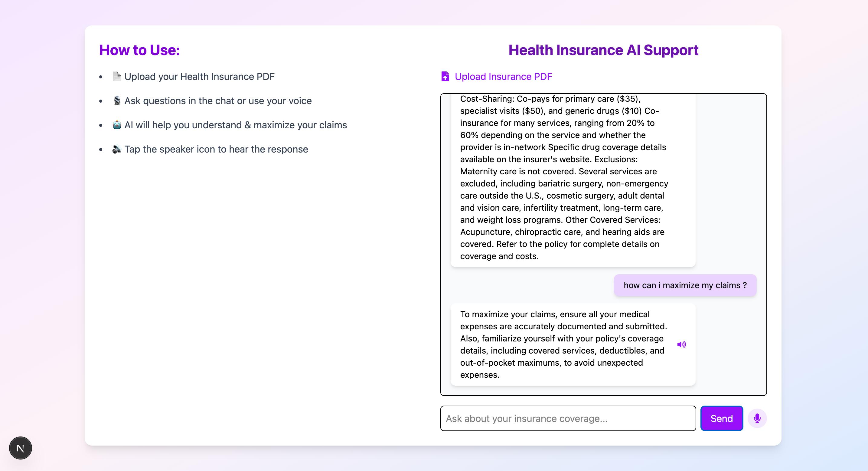Click the document emoji in instructions
Image resolution: width=868 pixels, height=471 pixels.
point(116,77)
